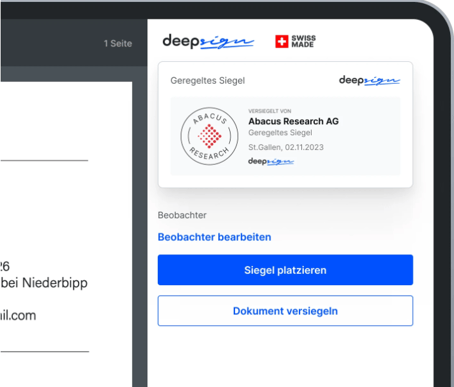Click the Beobachter section label
Screen dimensions: 454x387
click(182, 215)
